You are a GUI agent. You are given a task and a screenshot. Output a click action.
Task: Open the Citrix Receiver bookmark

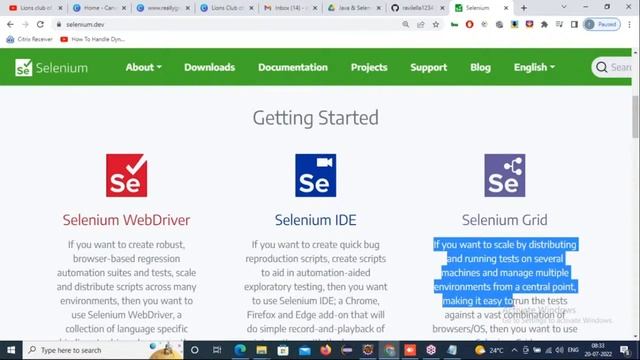pyautogui.click(x=29, y=39)
